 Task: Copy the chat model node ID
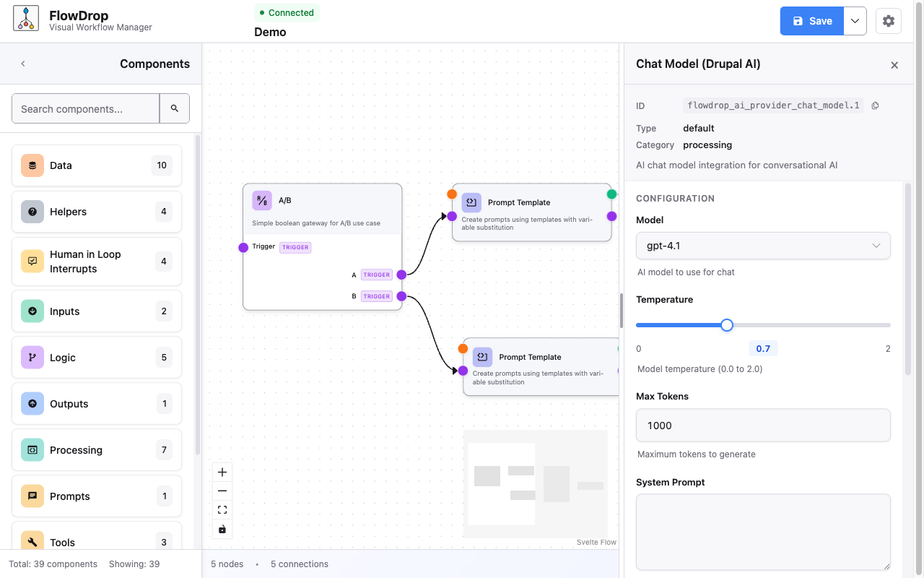tap(874, 105)
